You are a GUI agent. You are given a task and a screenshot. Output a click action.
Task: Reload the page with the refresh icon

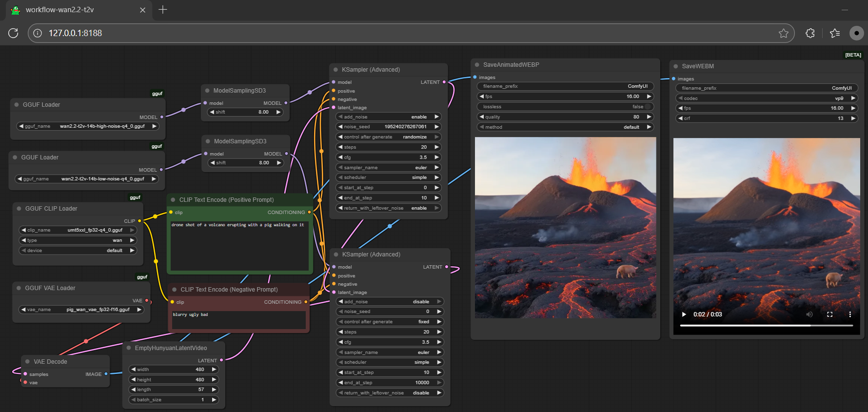(x=13, y=33)
